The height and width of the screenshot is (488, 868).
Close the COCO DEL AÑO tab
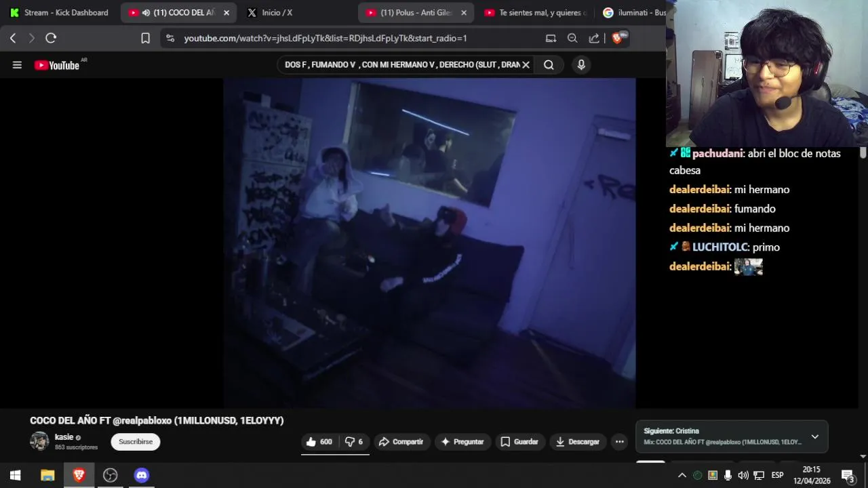226,13
